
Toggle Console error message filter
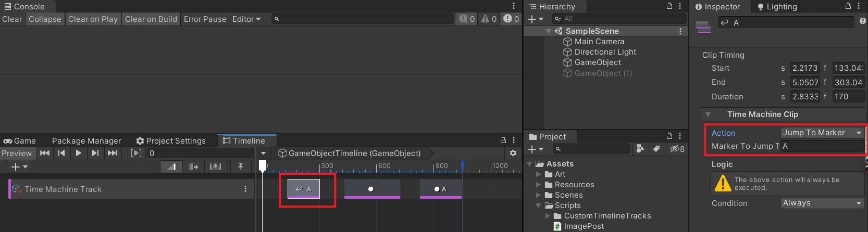(511, 19)
